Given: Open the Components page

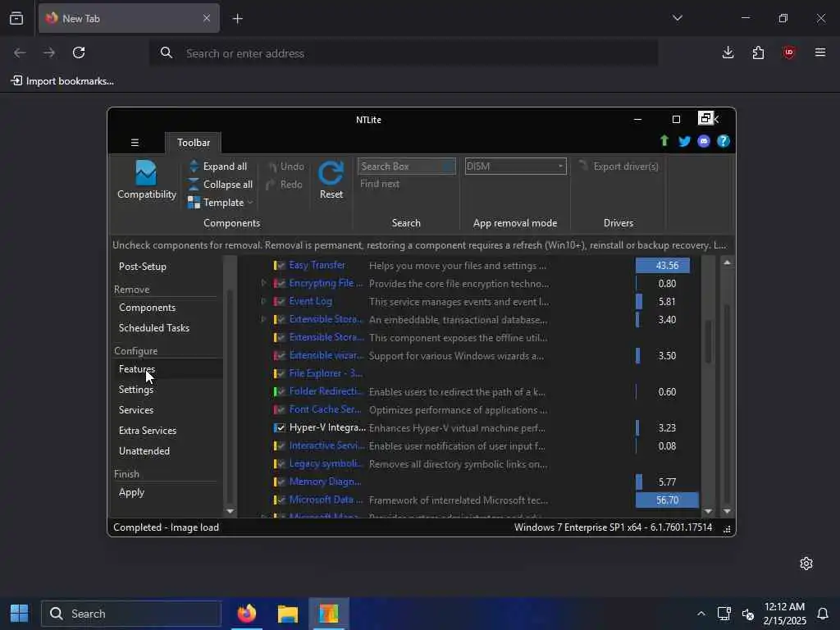Looking at the screenshot, I should tap(148, 308).
